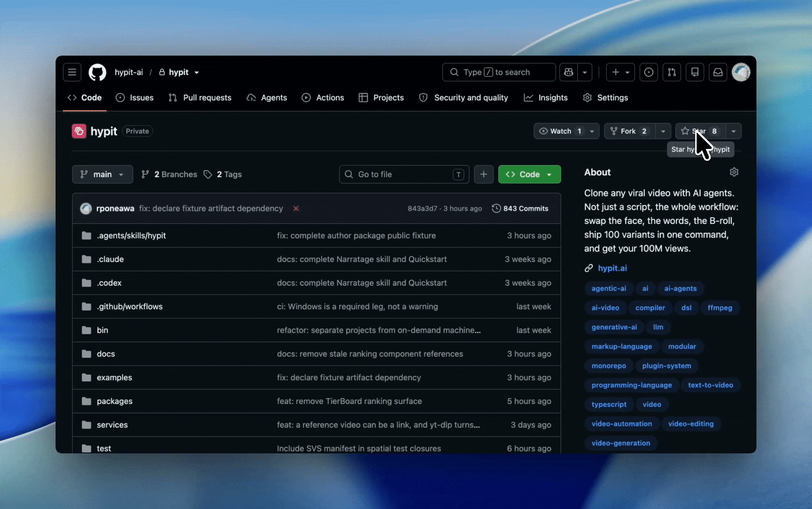Go to hypit-ai organization page
Viewport: 812px width, 509px height.
(x=129, y=72)
